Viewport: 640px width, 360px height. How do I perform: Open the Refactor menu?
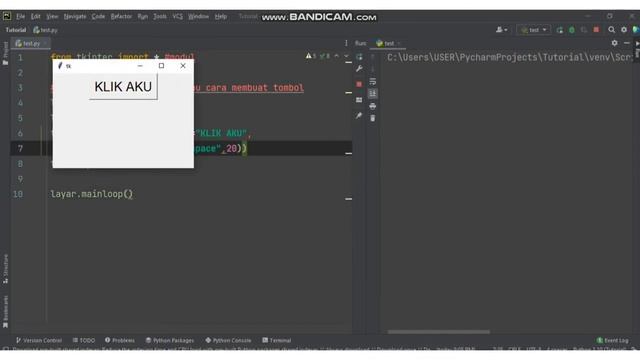tap(121, 17)
